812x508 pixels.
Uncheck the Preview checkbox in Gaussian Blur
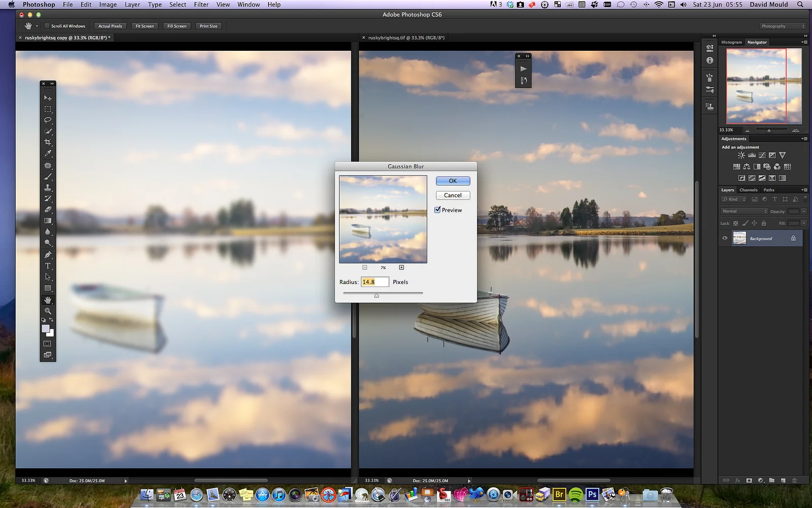tap(437, 210)
